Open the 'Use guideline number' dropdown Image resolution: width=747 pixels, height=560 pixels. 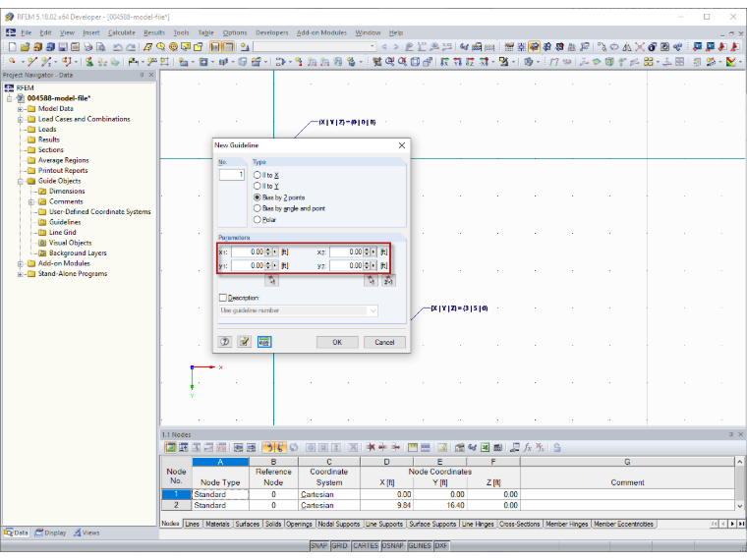[x=298, y=310]
